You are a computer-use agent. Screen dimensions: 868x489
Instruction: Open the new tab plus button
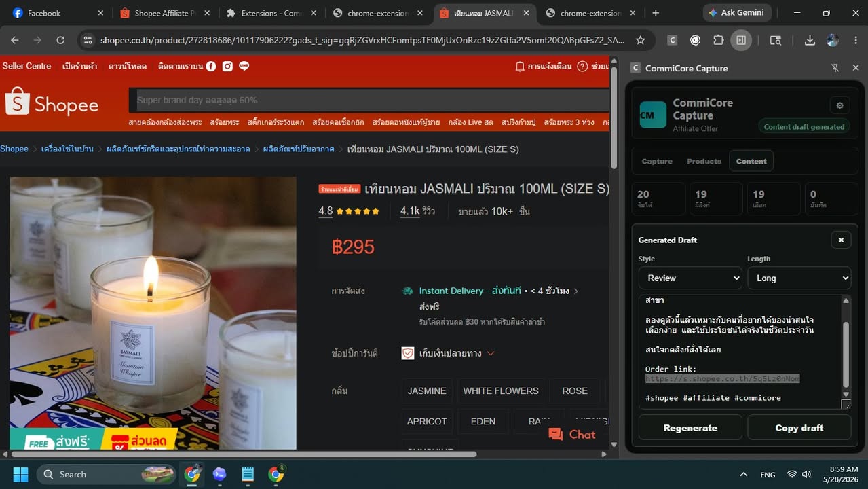tap(655, 13)
